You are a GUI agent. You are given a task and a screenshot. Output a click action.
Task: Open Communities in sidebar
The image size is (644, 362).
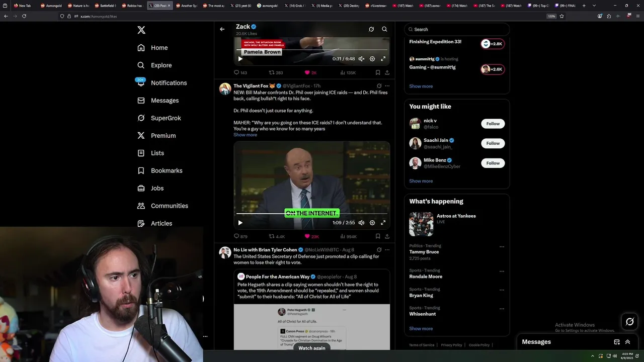coord(163,206)
